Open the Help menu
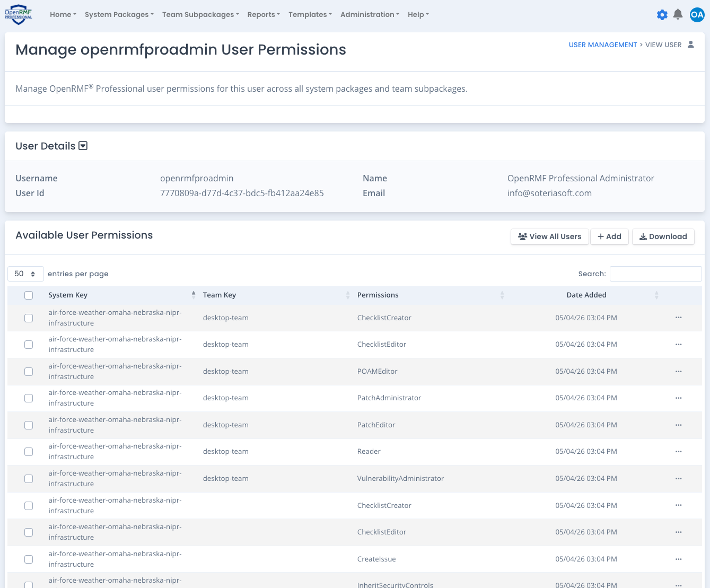The image size is (710, 588). click(418, 14)
